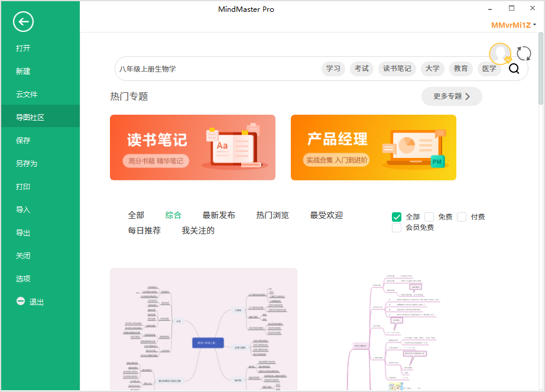This screenshot has width=545, height=392.
Task: Click the back arrow icon in the sidebar
Action: pyautogui.click(x=23, y=22)
